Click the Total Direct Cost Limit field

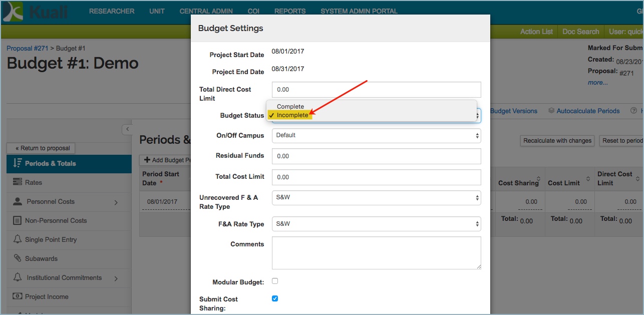(377, 90)
